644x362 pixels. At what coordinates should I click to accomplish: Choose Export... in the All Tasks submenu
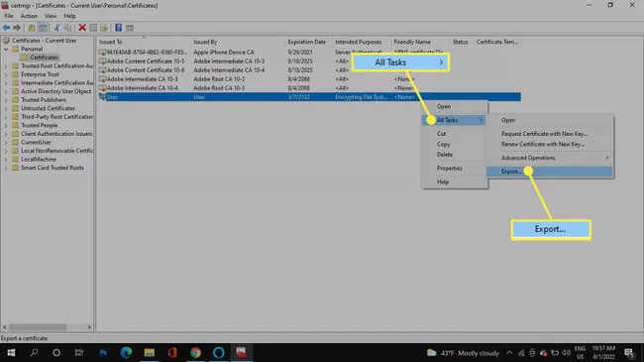click(550, 172)
